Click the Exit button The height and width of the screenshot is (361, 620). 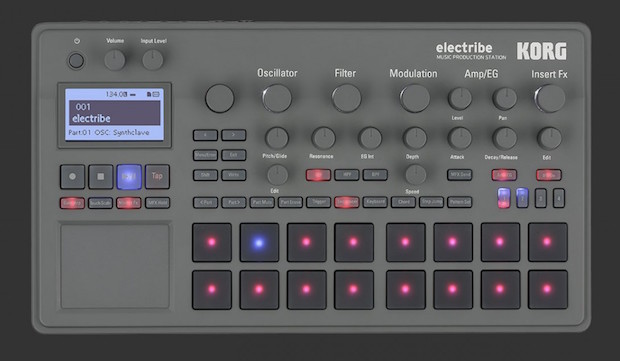pyautogui.click(x=233, y=155)
